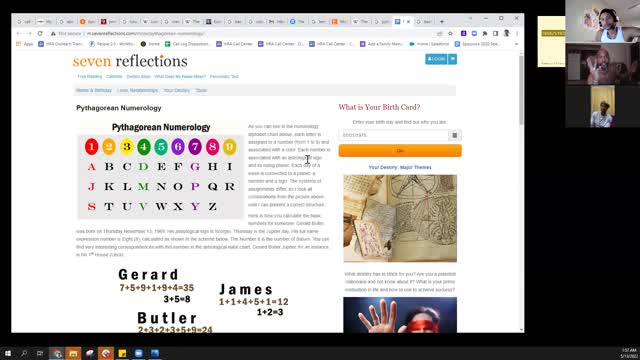
Task: Open HRA Outreach bookmark
Action: 60,44
